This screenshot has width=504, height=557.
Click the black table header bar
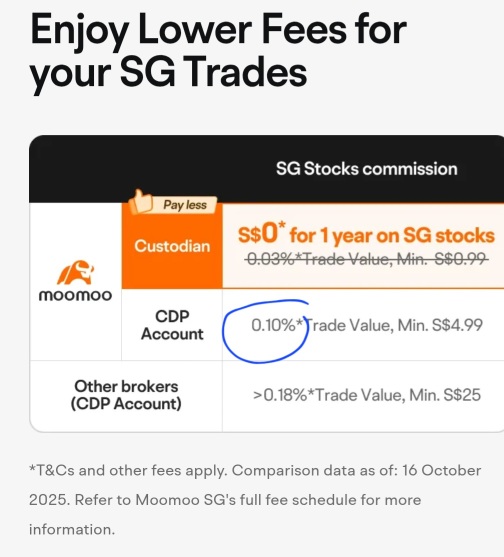click(x=266, y=169)
